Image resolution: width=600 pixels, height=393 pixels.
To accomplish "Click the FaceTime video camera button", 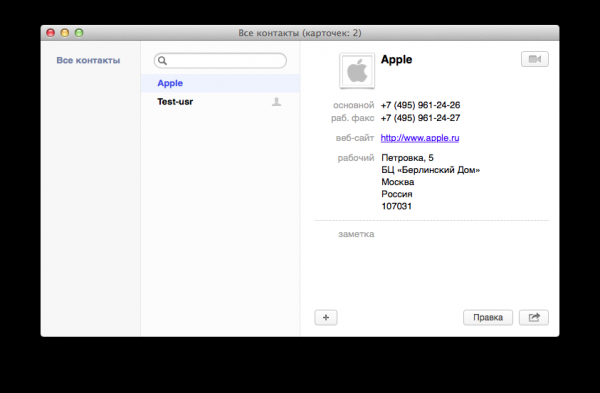I will tap(535, 59).
